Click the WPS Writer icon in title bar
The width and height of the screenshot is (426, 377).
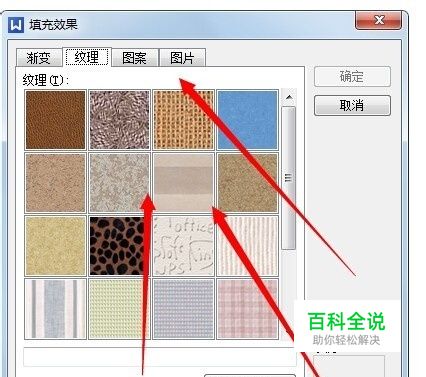tap(16, 25)
